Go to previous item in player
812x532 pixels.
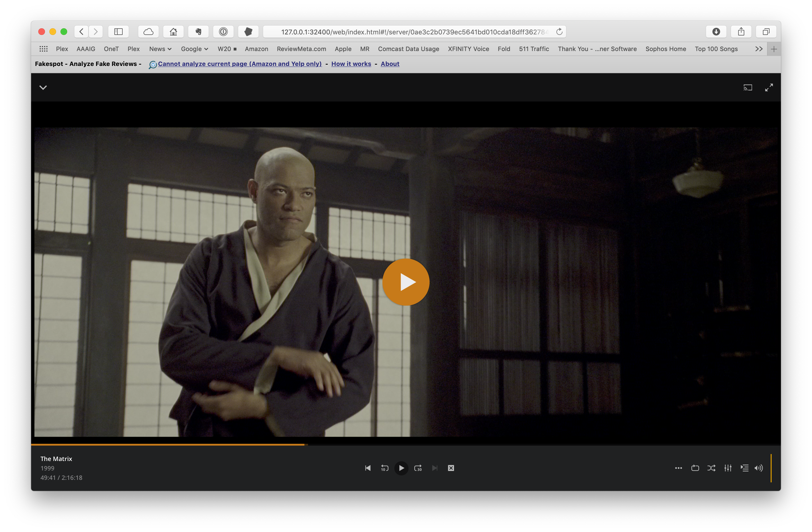pyautogui.click(x=368, y=468)
